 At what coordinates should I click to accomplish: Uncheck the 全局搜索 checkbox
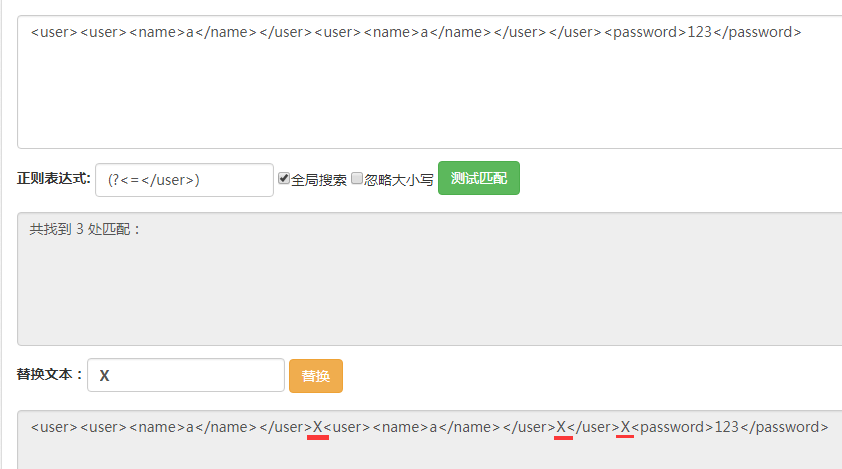[284, 179]
